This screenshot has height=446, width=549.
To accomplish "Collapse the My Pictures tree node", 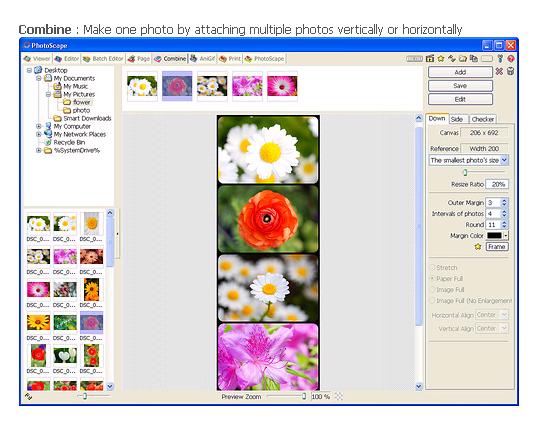I will pyautogui.click(x=48, y=94).
